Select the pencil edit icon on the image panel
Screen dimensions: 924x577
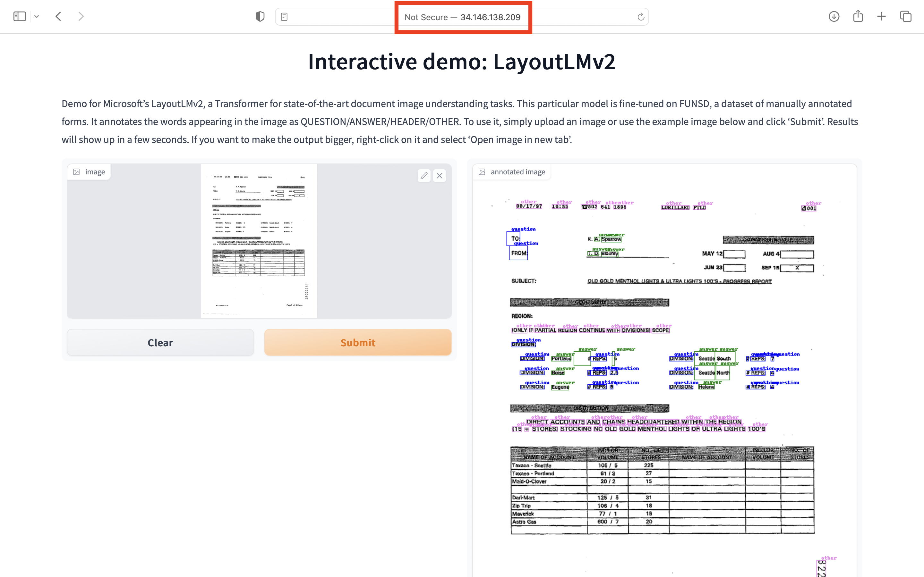424,176
